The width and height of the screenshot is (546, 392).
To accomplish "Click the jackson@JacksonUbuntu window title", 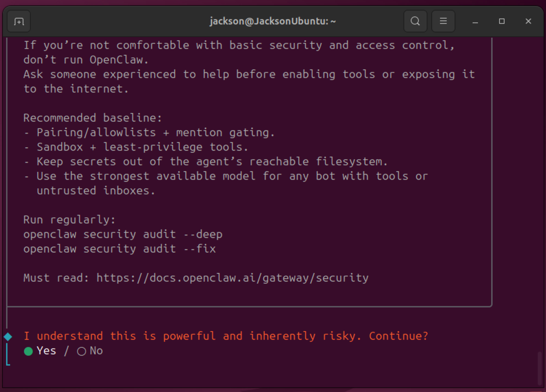I will pyautogui.click(x=273, y=21).
